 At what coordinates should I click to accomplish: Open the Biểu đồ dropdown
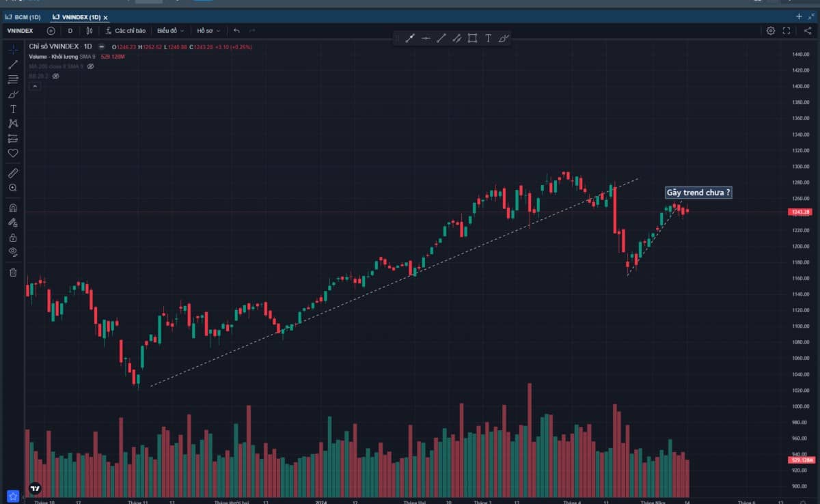170,31
